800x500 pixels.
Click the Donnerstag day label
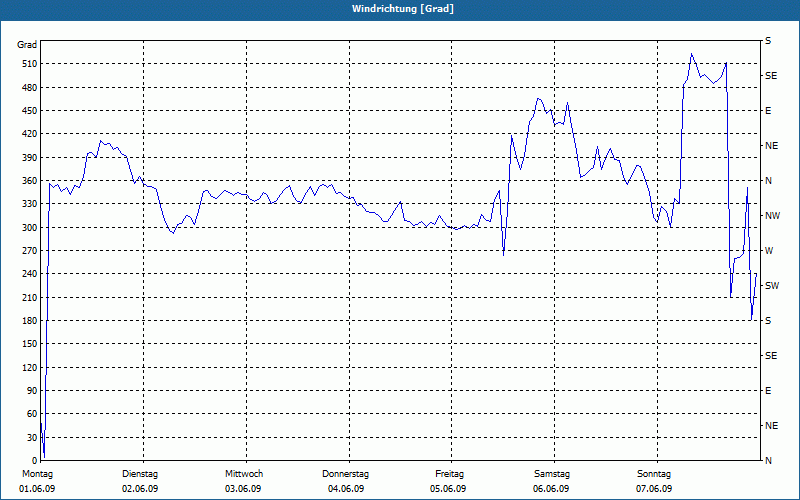tap(345, 474)
